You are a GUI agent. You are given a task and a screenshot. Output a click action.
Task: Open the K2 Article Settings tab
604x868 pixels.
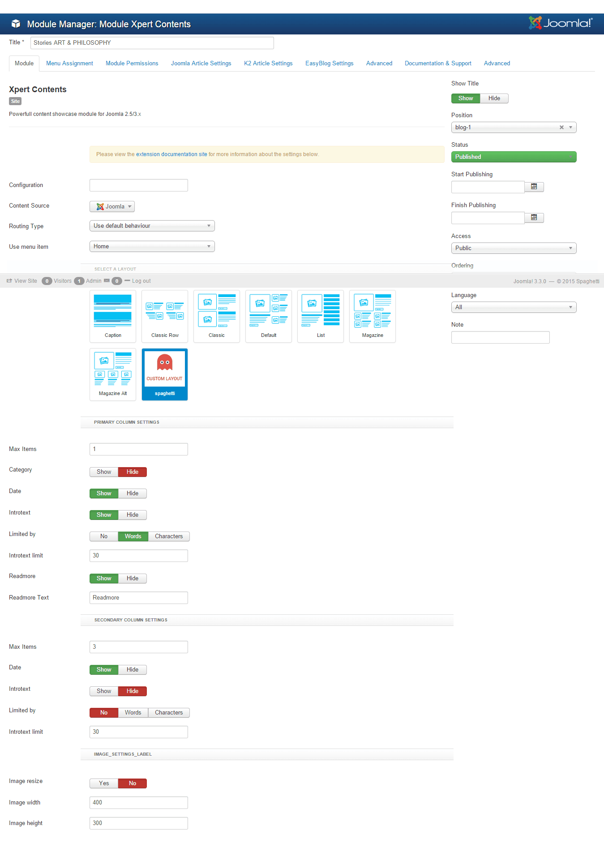point(268,64)
